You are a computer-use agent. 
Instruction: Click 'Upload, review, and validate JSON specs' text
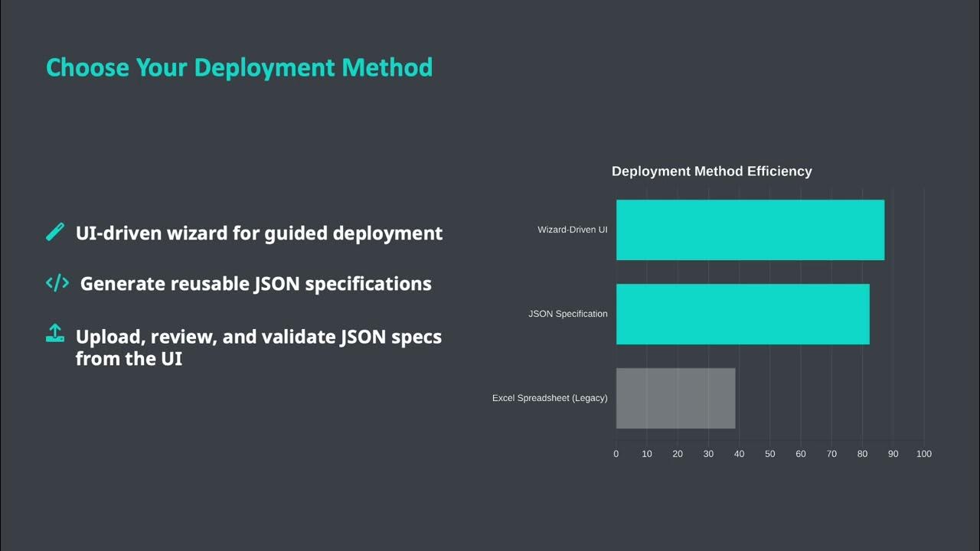click(x=258, y=337)
